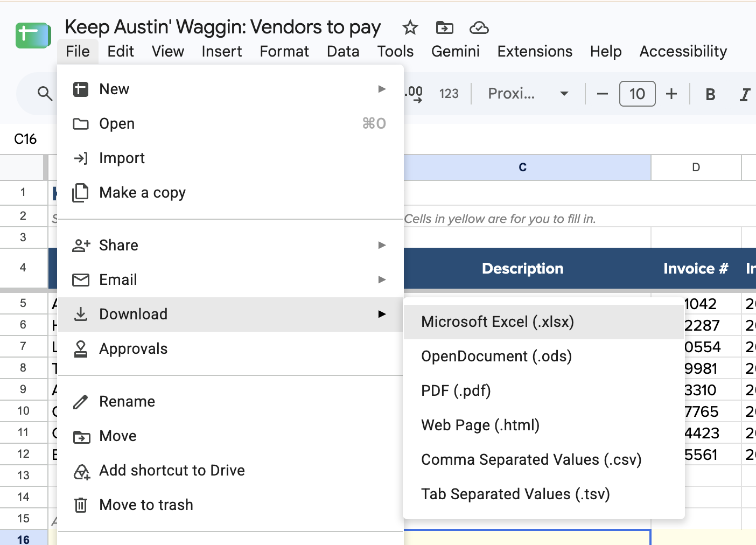Open the Gemini menu
756x545 pixels.
click(456, 51)
